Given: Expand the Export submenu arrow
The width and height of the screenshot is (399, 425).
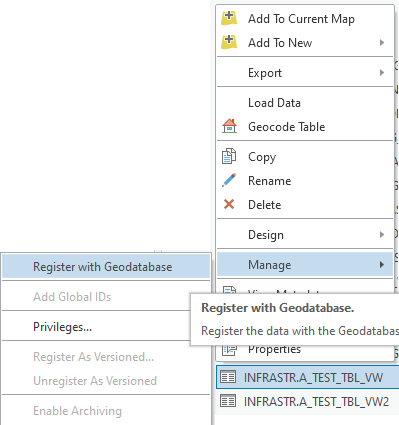Looking at the screenshot, I should [382, 72].
